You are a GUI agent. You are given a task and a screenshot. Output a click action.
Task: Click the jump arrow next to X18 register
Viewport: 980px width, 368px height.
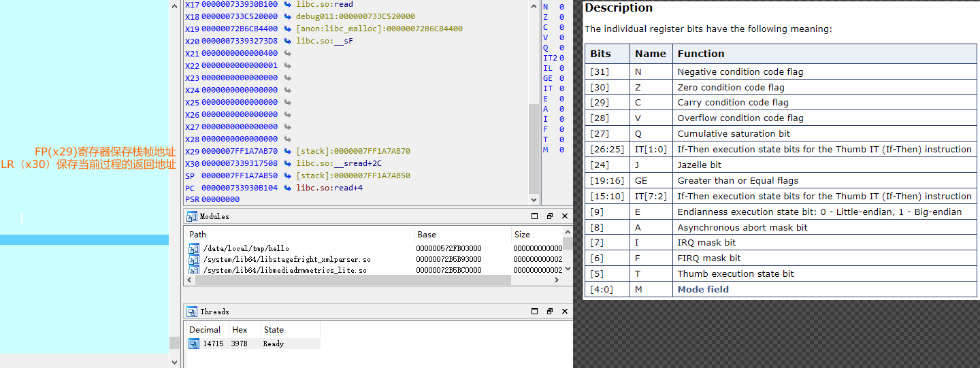(288, 16)
